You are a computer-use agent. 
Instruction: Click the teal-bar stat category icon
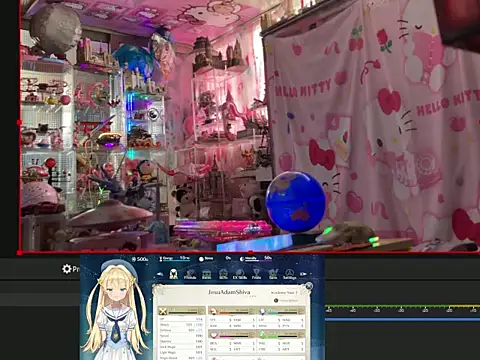click(x=262, y=311)
